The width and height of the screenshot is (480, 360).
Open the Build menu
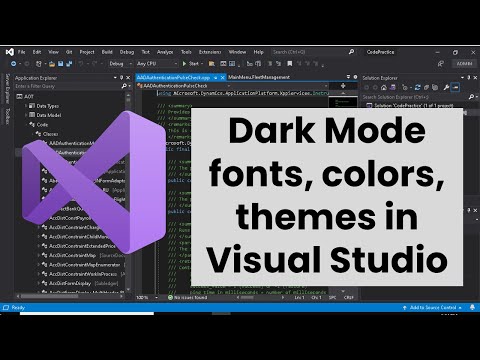pyautogui.click(x=107, y=52)
